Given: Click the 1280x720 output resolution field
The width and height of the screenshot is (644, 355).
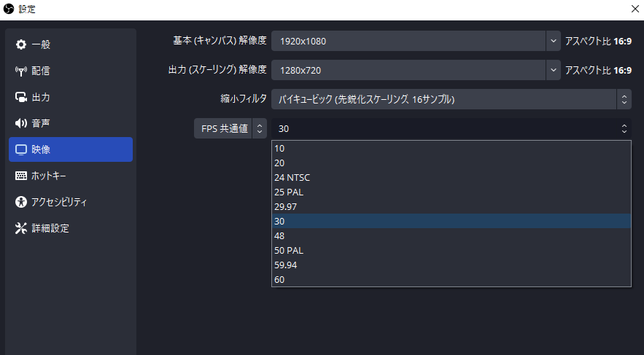Looking at the screenshot, I should [408, 70].
